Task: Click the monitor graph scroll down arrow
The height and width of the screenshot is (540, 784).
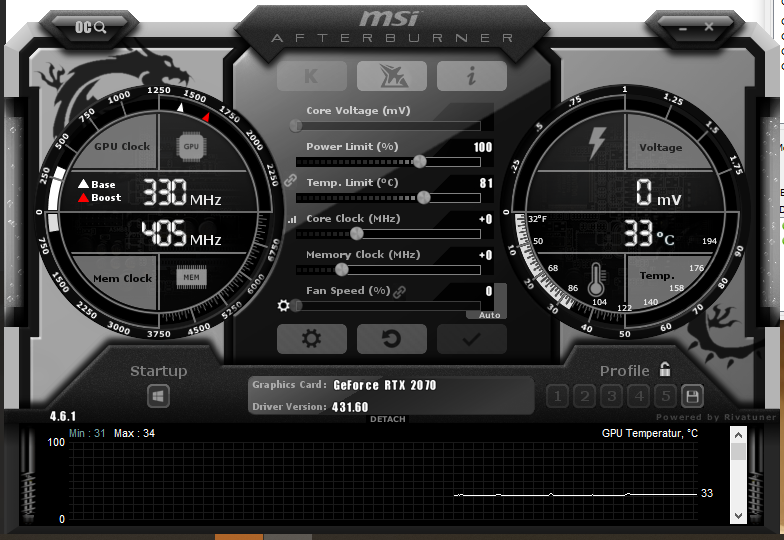Action: point(738,516)
